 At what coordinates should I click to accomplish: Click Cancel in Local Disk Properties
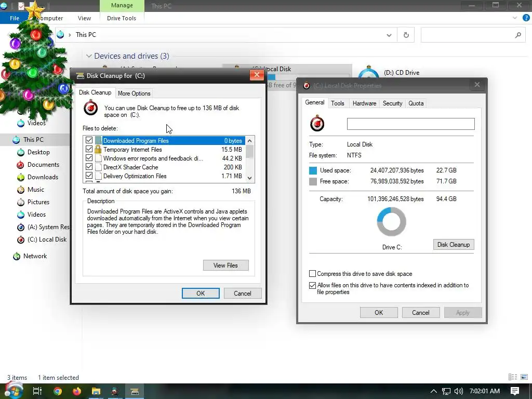[420, 312]
